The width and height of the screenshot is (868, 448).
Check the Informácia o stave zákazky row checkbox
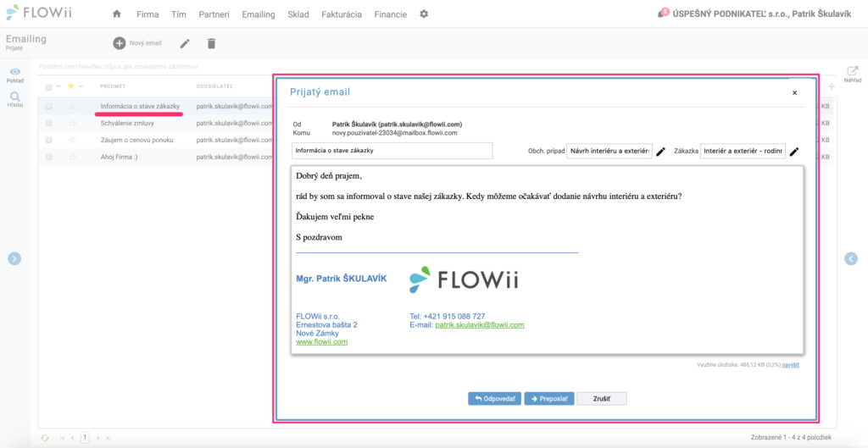[x=48, y=106]
